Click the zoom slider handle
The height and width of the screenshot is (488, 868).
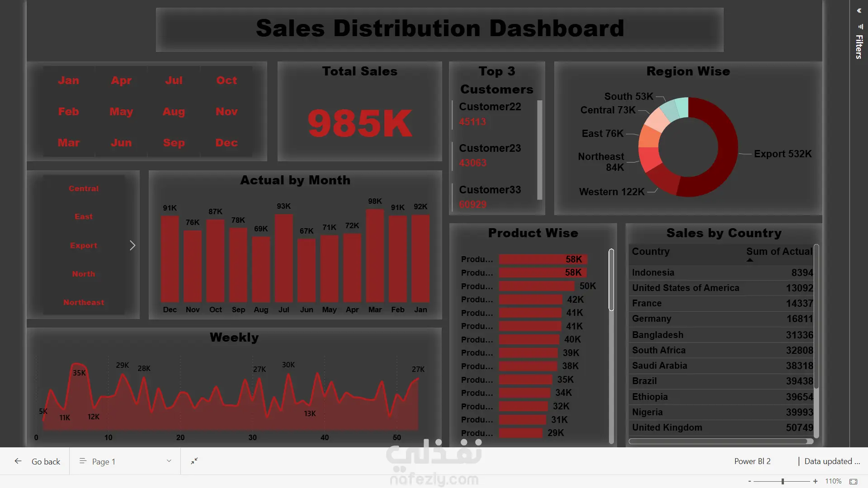coord(783,481)
